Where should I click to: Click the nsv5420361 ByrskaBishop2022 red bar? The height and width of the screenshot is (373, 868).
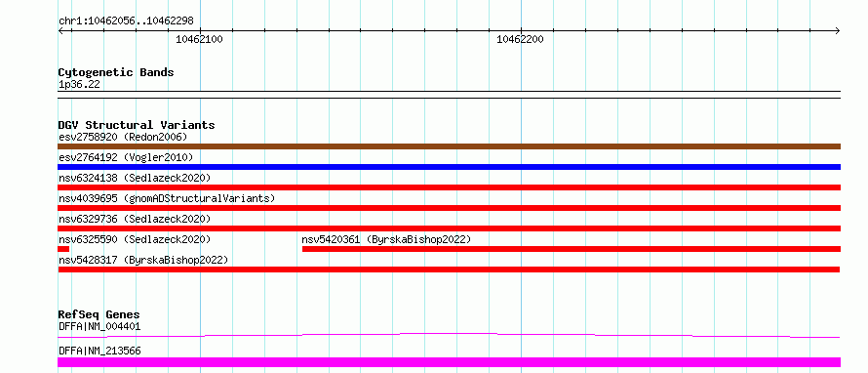pyautogui.click(x=572, y=249)
